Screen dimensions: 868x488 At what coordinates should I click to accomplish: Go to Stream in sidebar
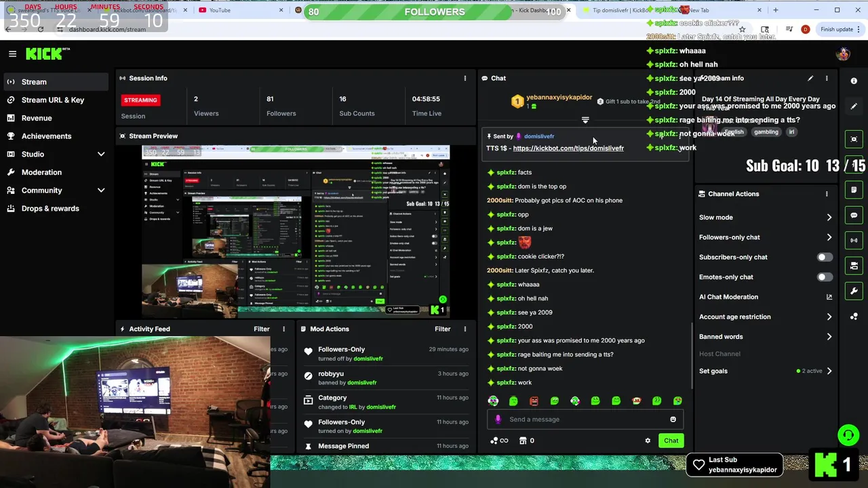click(55, 82)
